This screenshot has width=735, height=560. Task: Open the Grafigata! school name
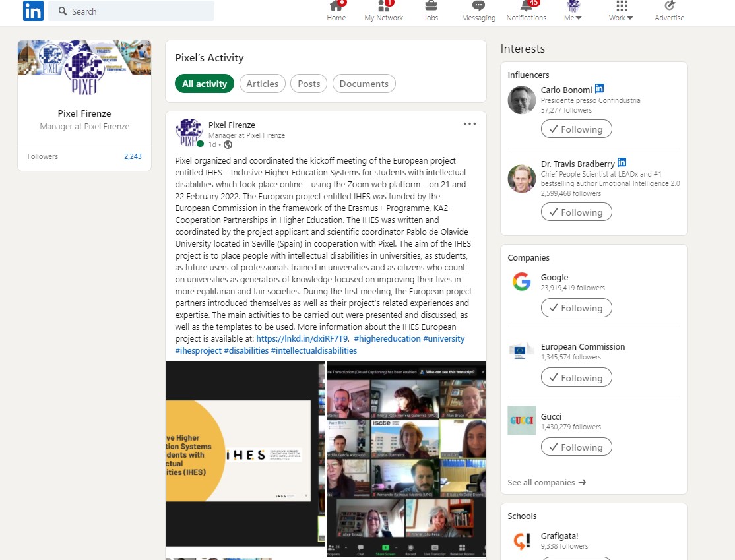[559, 536]
